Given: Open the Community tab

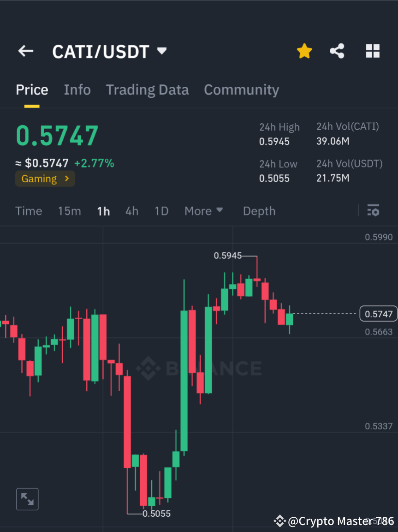Looking at the screenshot, I should 241,90.
